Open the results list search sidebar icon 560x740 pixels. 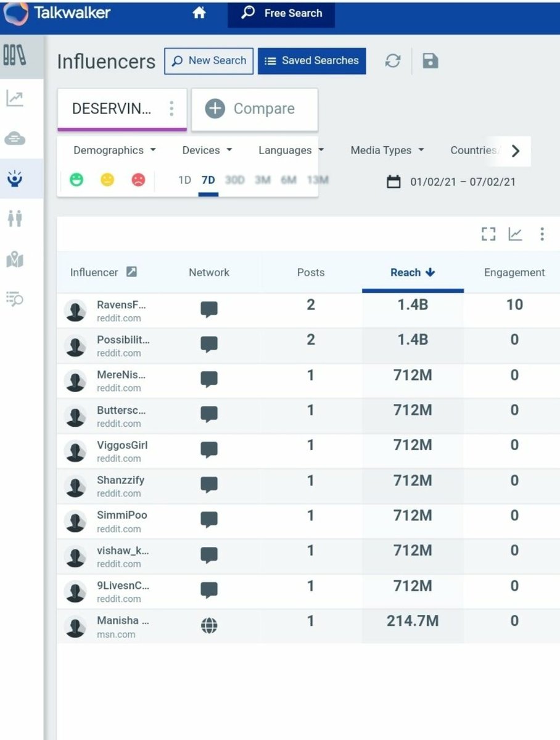[x=15, y=299]
